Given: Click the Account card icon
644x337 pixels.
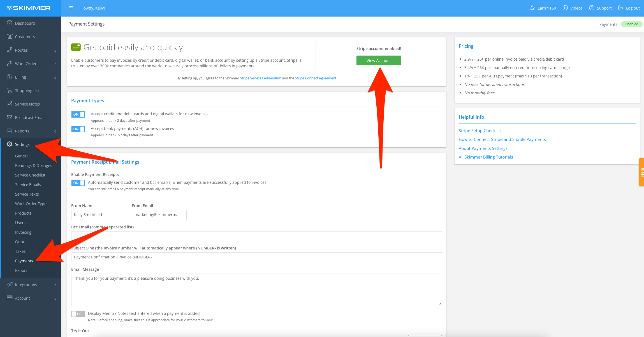Looking at the screenshot, I should click(10, 298).
